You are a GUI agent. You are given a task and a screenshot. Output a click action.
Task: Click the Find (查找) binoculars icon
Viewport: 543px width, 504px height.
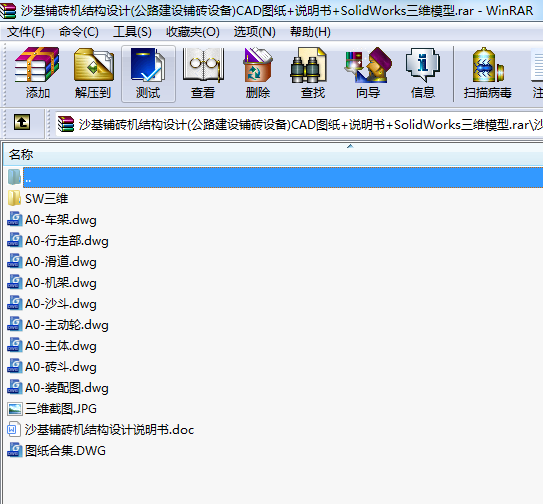308,65
